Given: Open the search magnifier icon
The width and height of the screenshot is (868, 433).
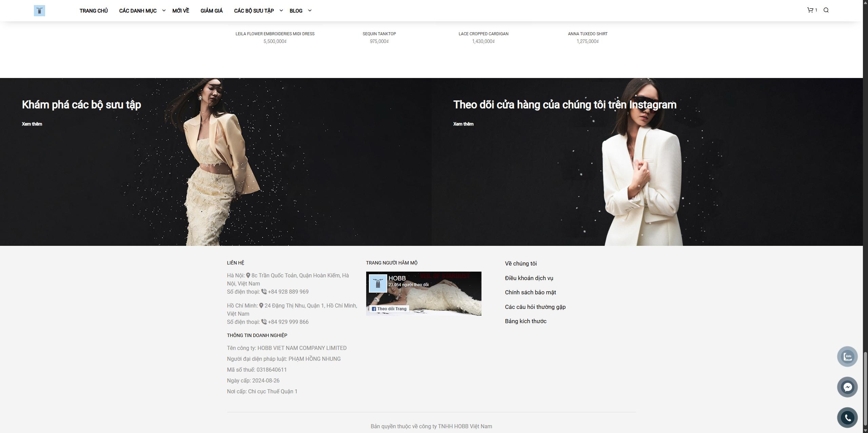Looking at the screenshot, I should (x=826, y=10).
